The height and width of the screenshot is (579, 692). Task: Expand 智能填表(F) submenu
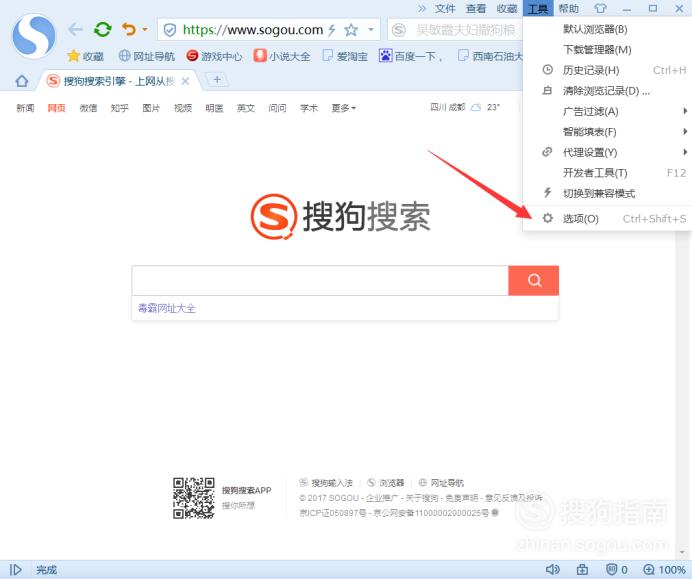pos(607,132)
